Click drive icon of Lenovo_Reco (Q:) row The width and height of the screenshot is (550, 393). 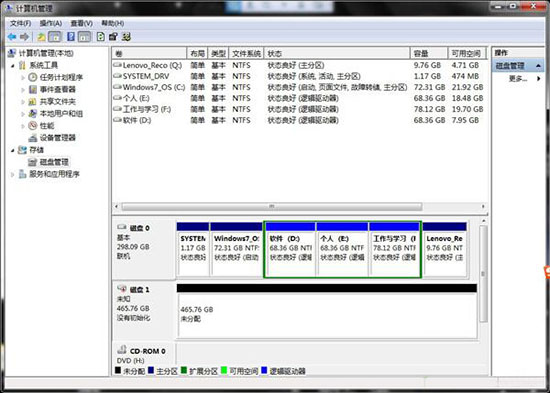click(x=117, y=65)
